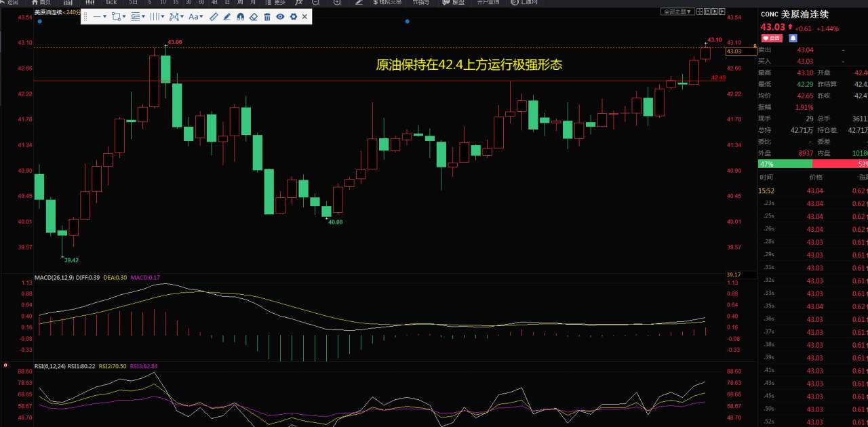This screenshot has width=868, height=427.
Task: Click the left blue marker dot on chart
Action: click(x=39, y=22)
